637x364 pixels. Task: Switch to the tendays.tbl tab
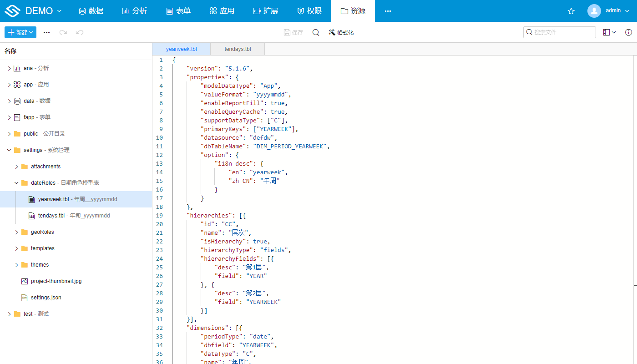click(x=238, y=49)
